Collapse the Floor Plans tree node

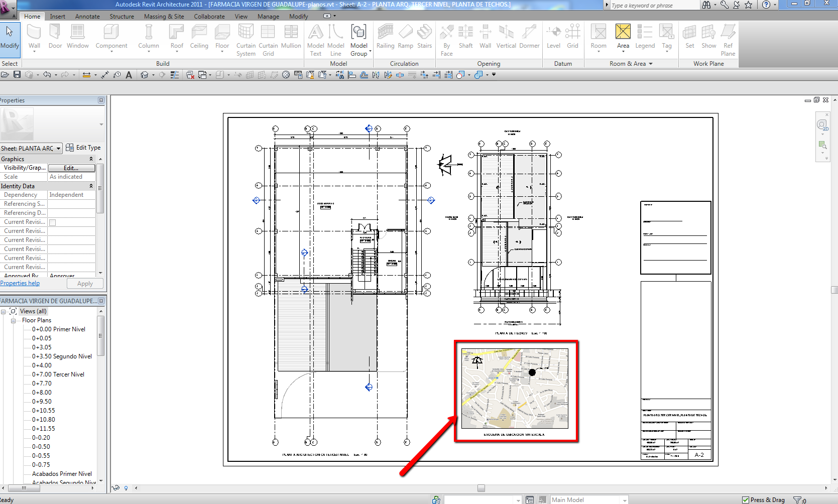[14, 320]
